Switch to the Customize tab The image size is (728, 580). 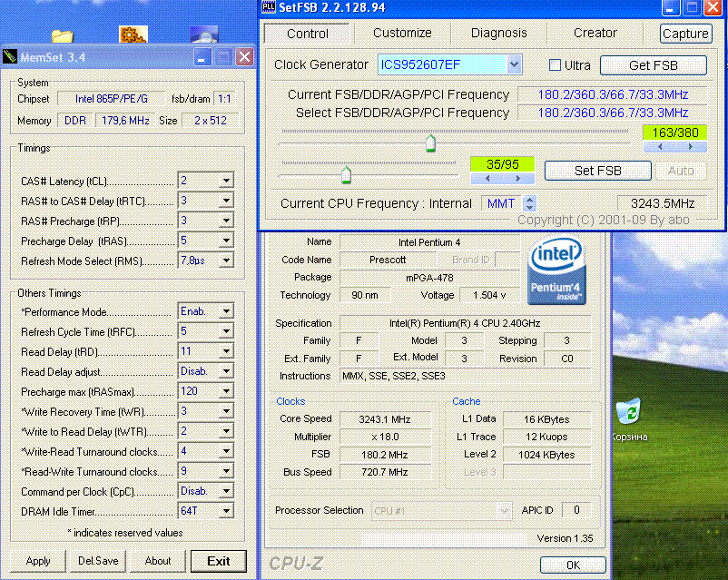(402, 33)
